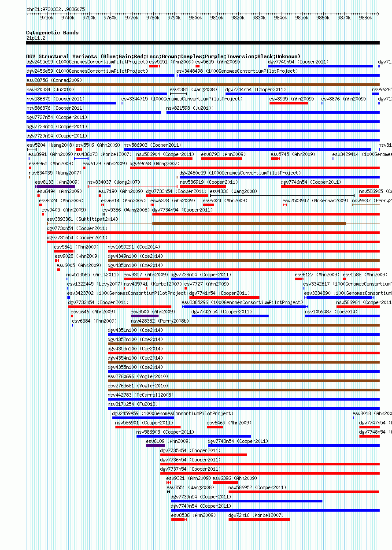Select the dgv2459e59 1000GenomesConsortiumPilotProject label
This screenshot has height=550, width=392.
click(x=173, y=413)
